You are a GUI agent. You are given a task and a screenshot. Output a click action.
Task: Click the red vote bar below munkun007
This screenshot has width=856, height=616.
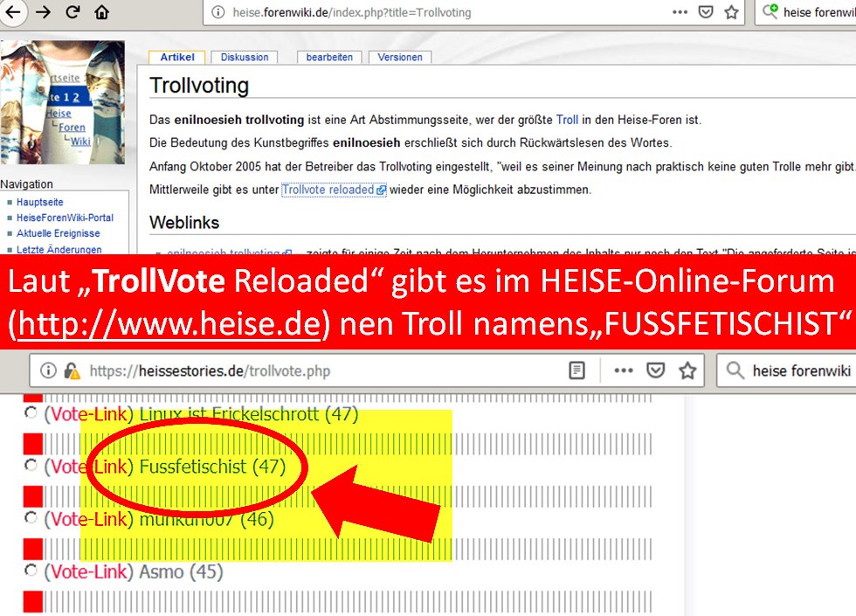(33, 549)
